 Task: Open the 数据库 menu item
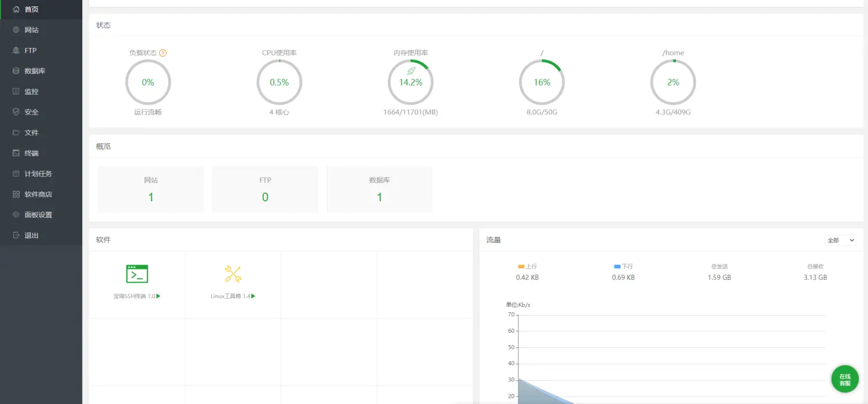point(41,71)
